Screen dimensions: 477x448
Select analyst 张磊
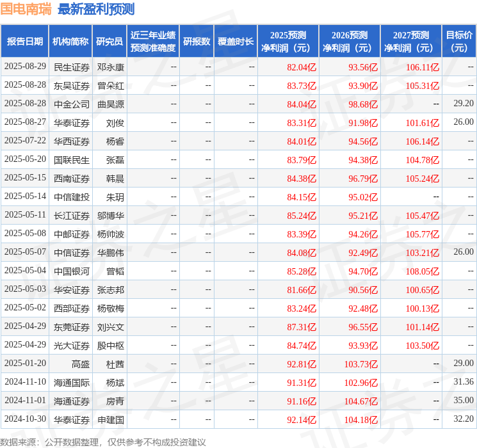115,160
